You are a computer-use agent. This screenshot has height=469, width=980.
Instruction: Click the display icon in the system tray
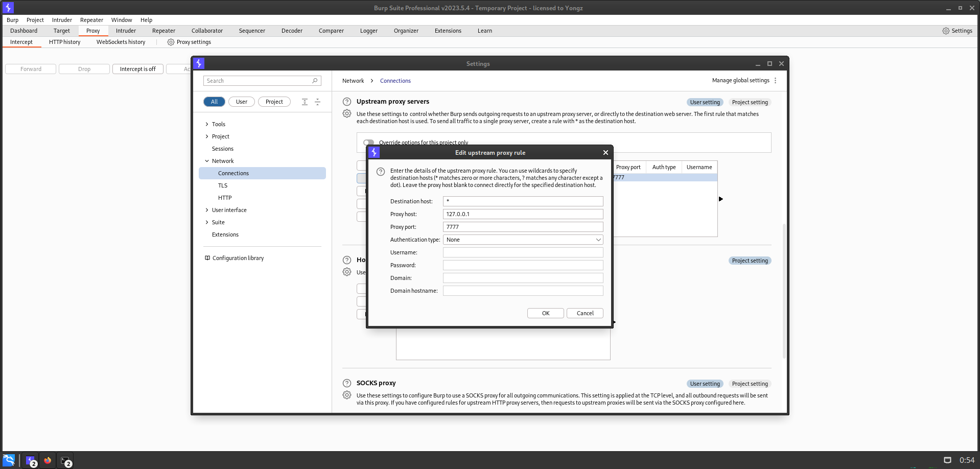(x=947, y=460)
